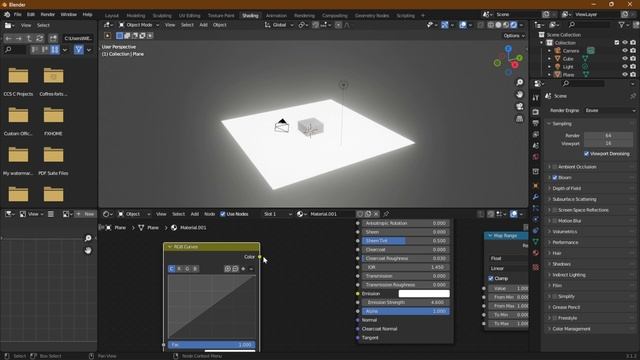Open the Tool properties tab icon

pyautogui.click(x=536, y=98)
